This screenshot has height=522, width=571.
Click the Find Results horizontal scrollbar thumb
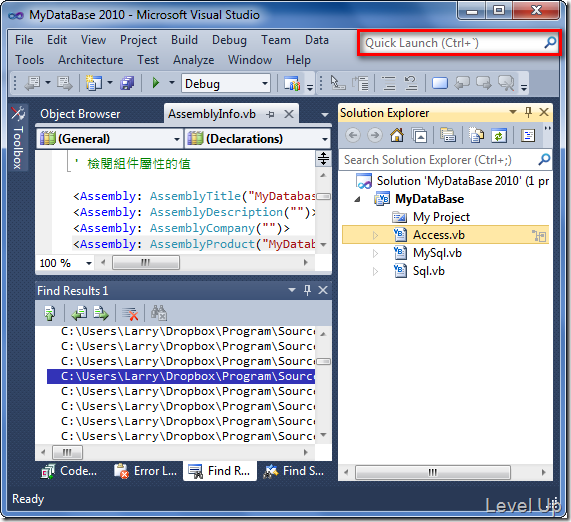[x=67, y=452]
